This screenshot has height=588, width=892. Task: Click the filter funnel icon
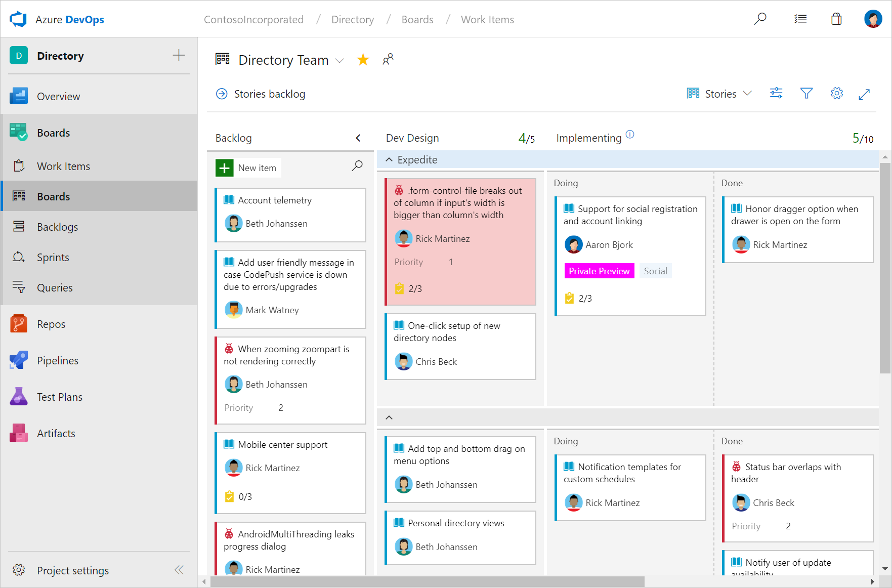click(x=806, y=94)
